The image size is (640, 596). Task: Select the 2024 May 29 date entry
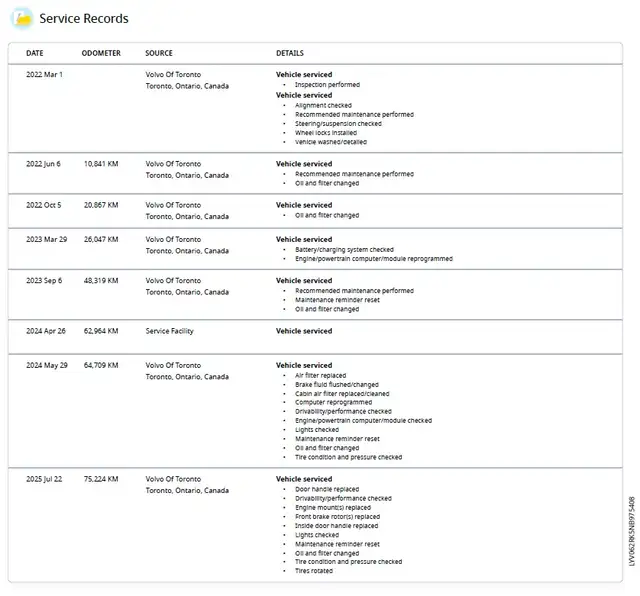[46, 366]
